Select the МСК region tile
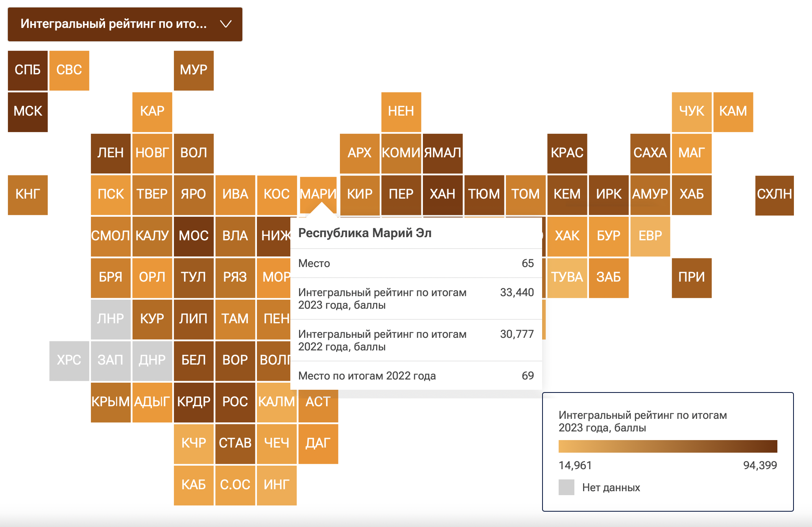Image resolution: width=812 pixels, height=527 pixels. pos(28,112)
